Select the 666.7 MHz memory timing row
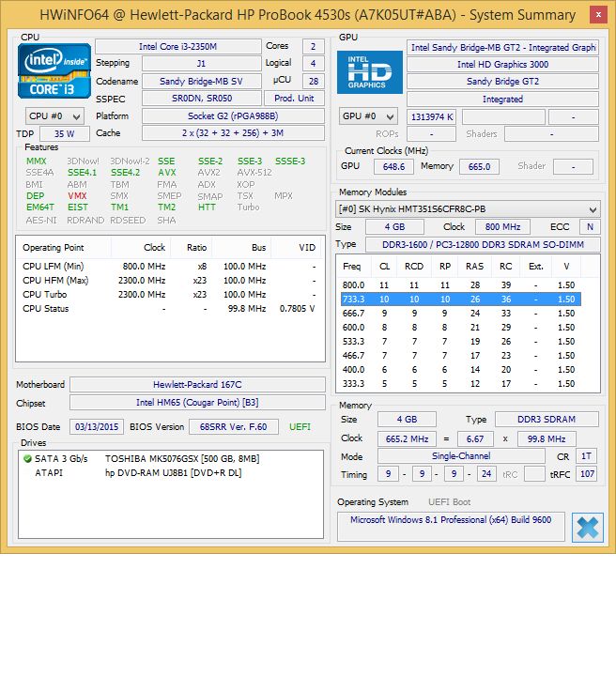The height and width of the screenshot is (676, 616). point(461,314)
